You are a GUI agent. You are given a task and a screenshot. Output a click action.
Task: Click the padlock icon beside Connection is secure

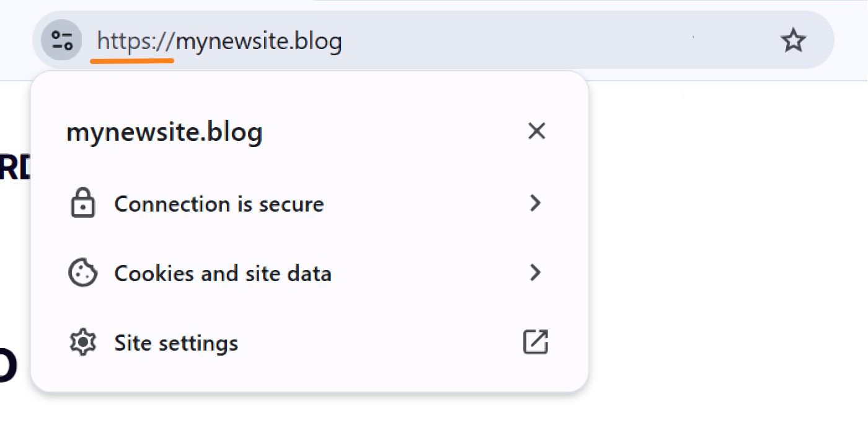[x=82, y=204]
